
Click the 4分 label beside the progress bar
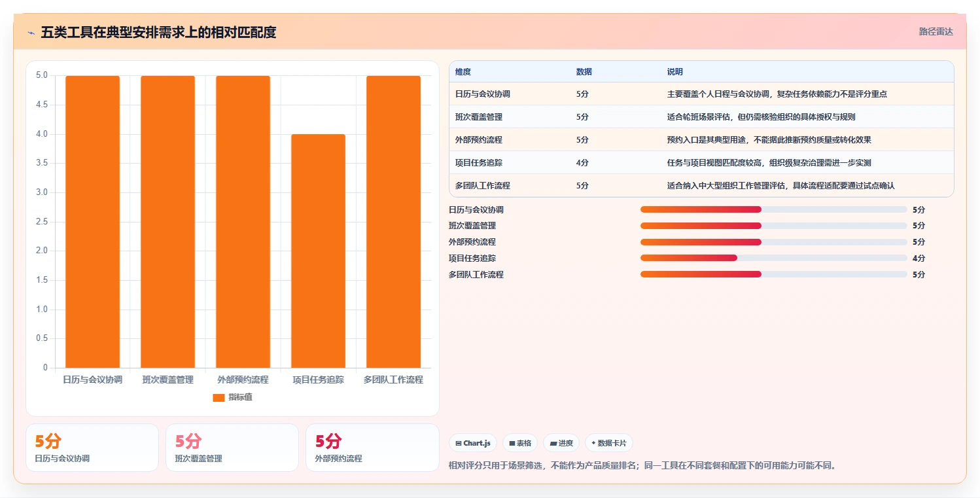coord(919,258)
